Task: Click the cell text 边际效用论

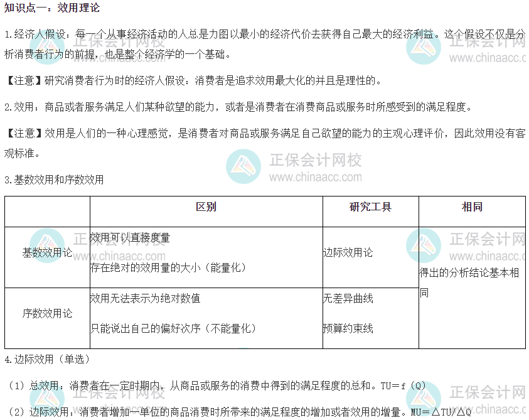Action: pos(348,252)
